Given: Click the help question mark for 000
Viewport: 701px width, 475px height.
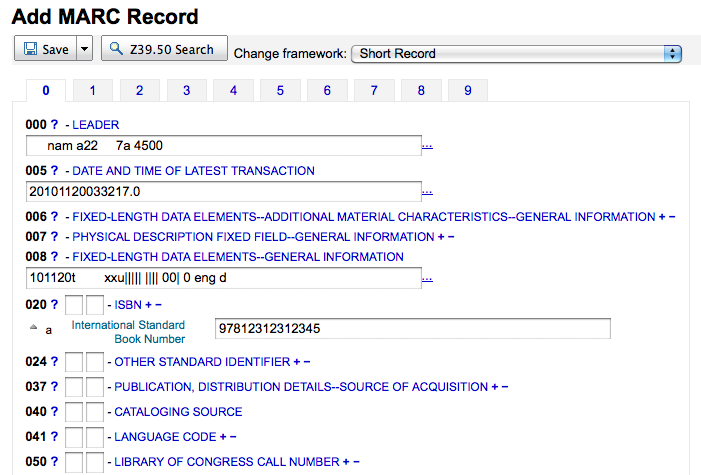Looking at the screenshot, I should [x=55, y=125].
